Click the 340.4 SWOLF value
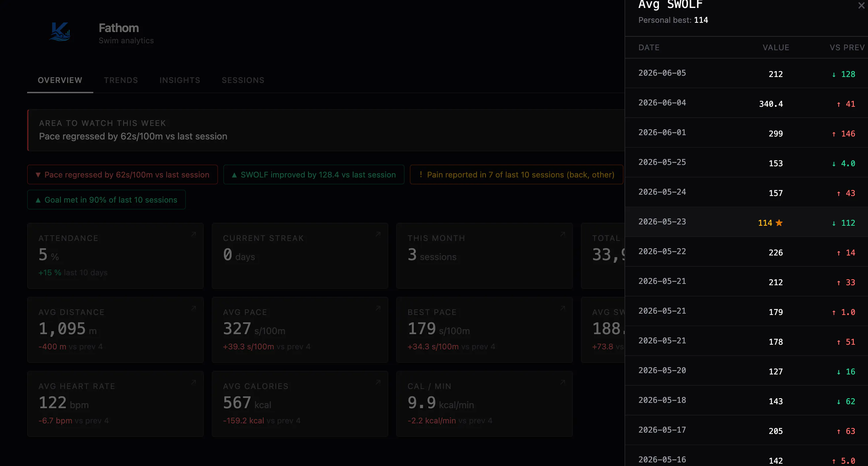This screenshot has height=466, width=868. click(771, 104)
